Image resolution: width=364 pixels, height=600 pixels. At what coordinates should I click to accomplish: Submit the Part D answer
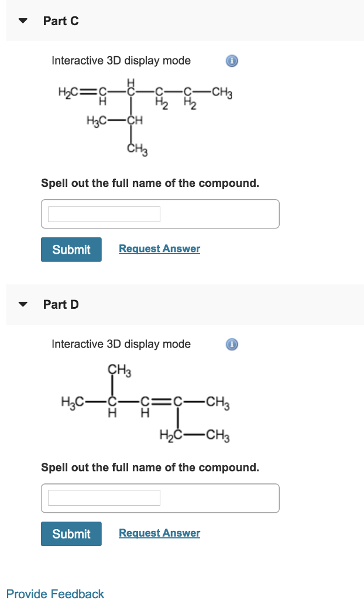coord(71,533)
